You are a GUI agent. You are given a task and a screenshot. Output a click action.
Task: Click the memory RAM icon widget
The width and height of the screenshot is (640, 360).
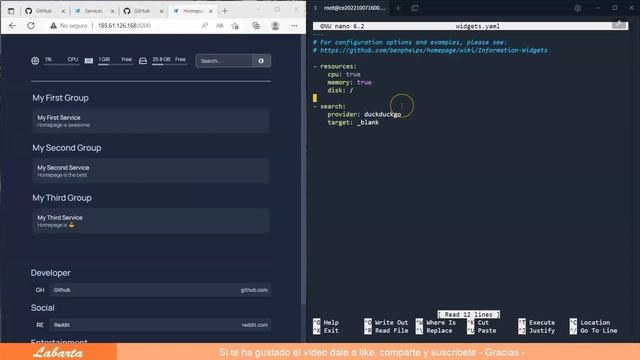pyautogui.click(x=89, y=61)
